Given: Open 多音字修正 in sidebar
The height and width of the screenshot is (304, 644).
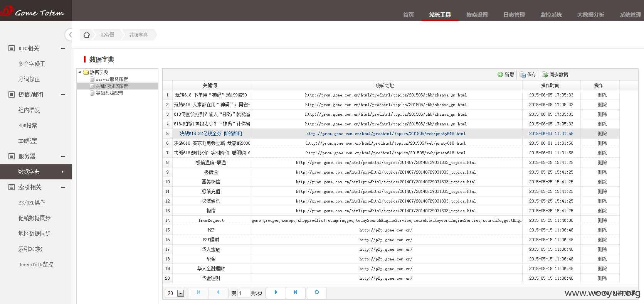Looking at the screenshot, I should pyautogui.click(x=32, y=64).
